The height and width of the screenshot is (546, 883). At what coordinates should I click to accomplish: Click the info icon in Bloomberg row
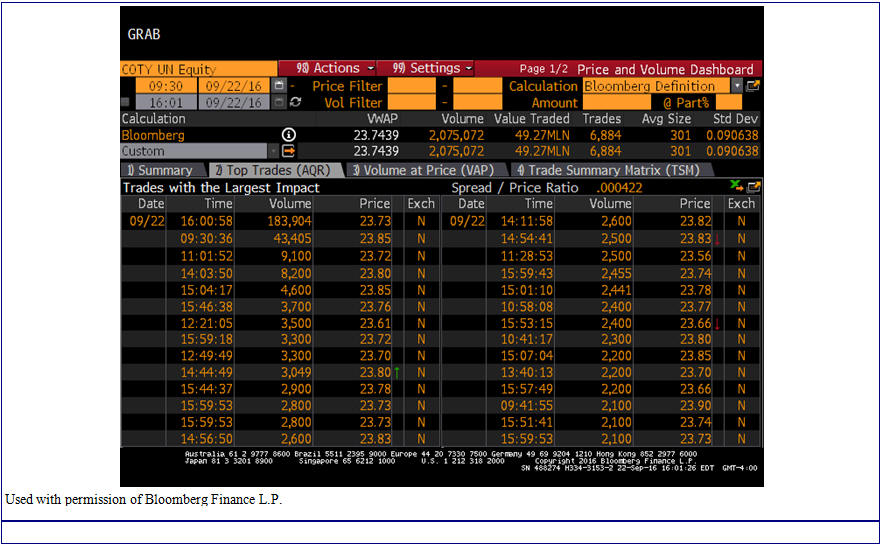tap(289, 135)
